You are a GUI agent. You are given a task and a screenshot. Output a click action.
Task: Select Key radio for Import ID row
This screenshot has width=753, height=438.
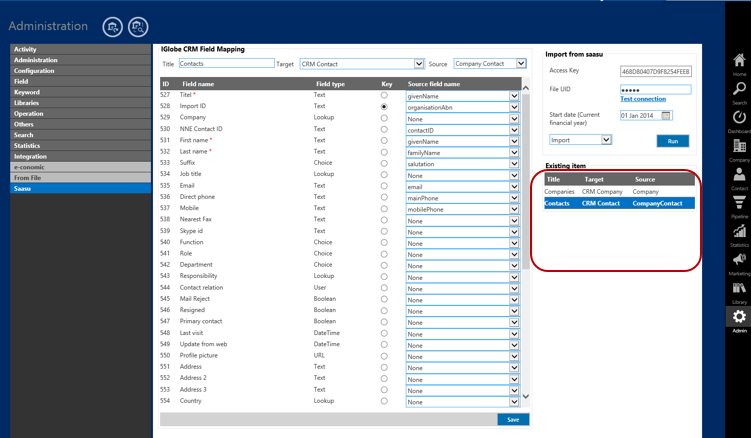(x=384, y=107)
